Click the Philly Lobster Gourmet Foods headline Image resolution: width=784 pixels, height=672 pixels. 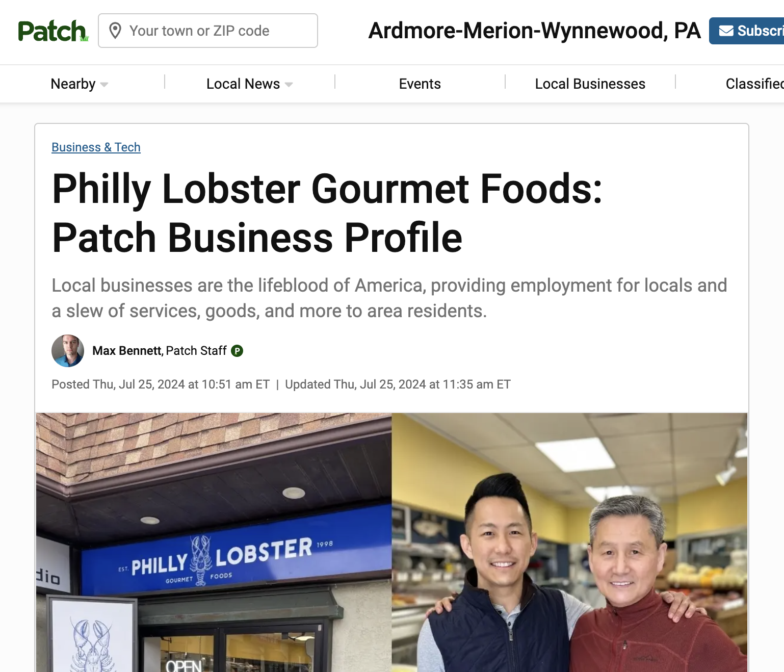click(327, 213)
